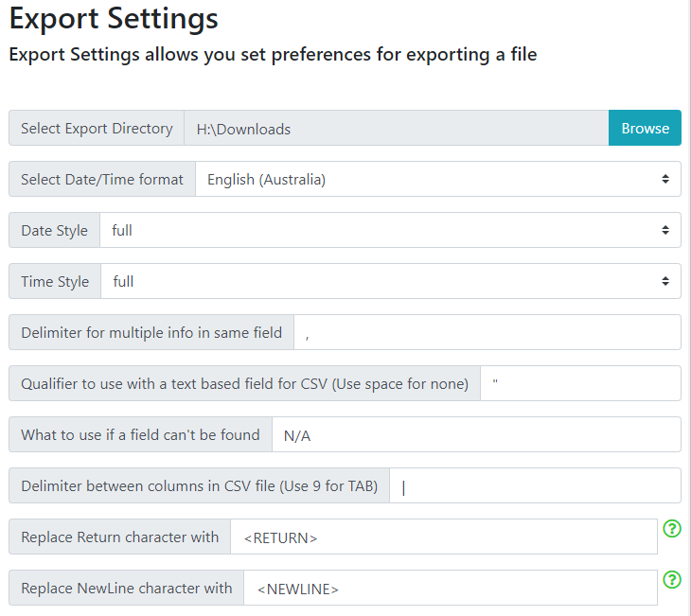Click the Time Style label
Screen dimensions: 691x616
click(x=55, y=281)
